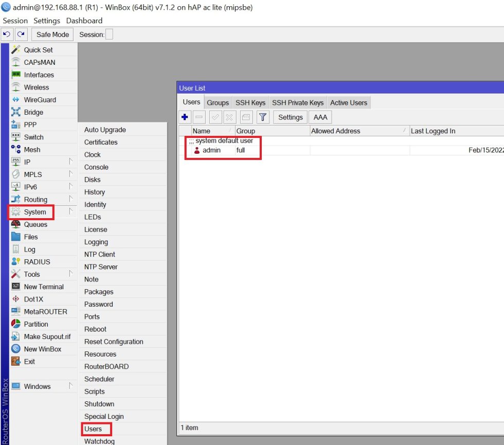Screen dimensions: 504x445
Task: Click the Undo arrow icon
Action: pyautogui.click(x=6, y=34)
